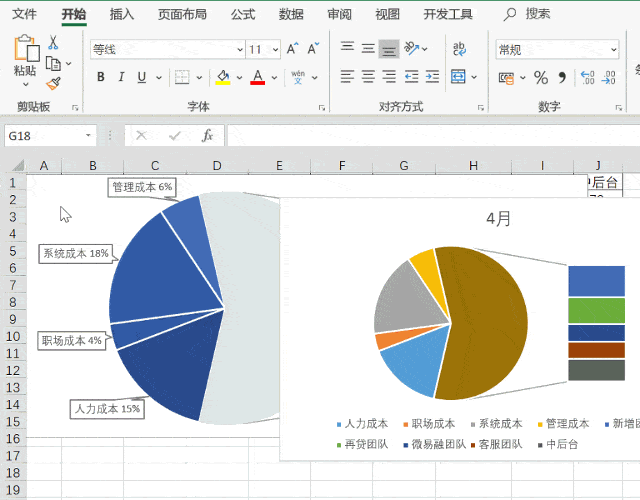The width and height of the screenshot is (640, 500).
Task: Click the Copy icon
Action: pyautogui.click(x=53, y=64)
